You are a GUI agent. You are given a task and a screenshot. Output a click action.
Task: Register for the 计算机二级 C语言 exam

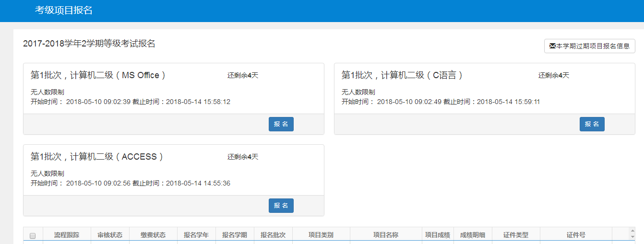click(x=592, y=124)
